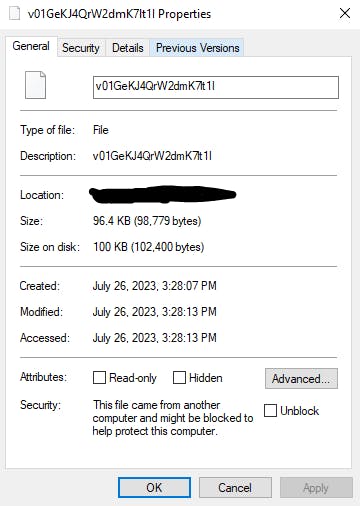Click the Cancel button
Screen dimensions: 360x506
click(235, 488)
